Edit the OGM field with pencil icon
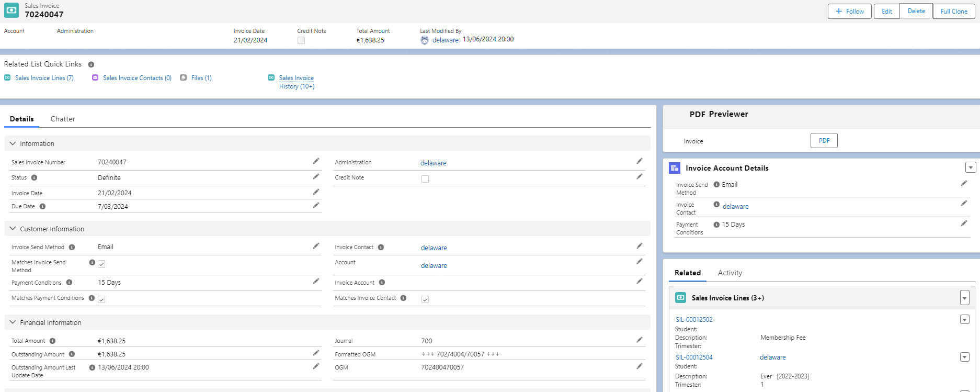 (639, 366)
